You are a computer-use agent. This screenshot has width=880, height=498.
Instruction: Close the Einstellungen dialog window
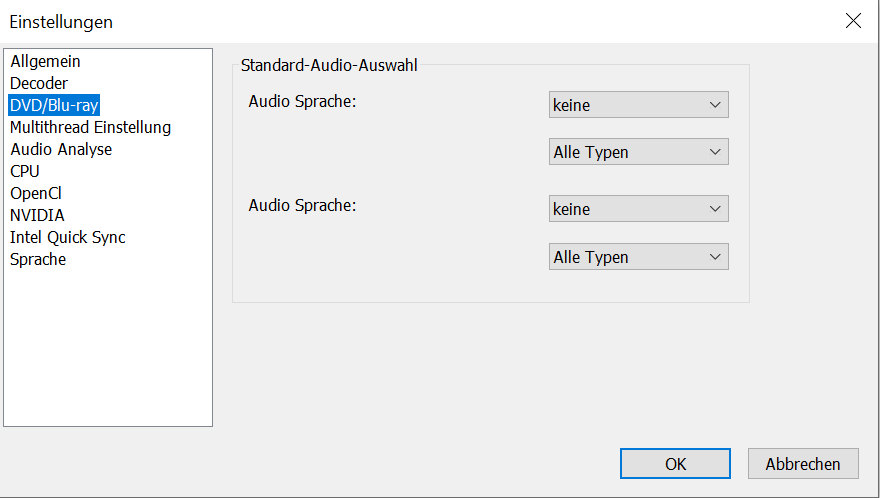click(x=853, y=21)
